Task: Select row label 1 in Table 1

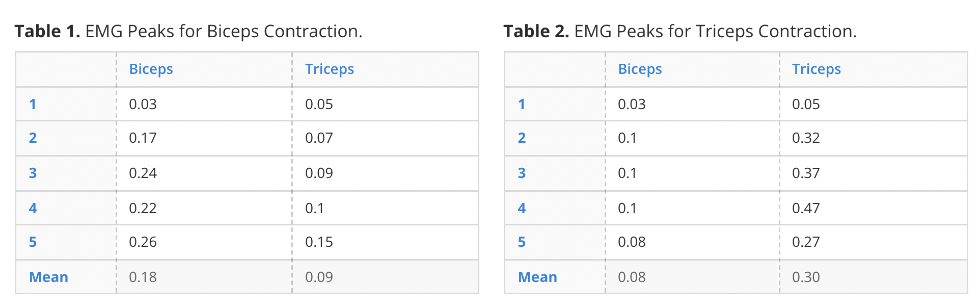Action: tap(33, 105)
